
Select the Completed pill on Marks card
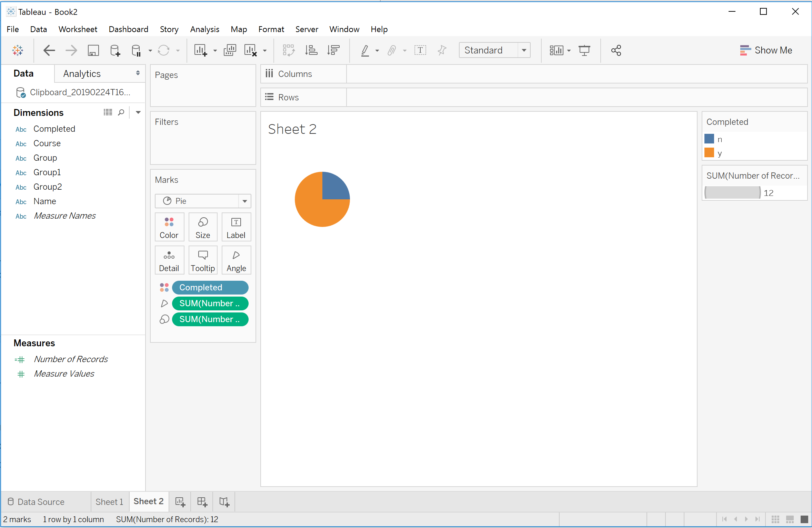tap(210, 288)
